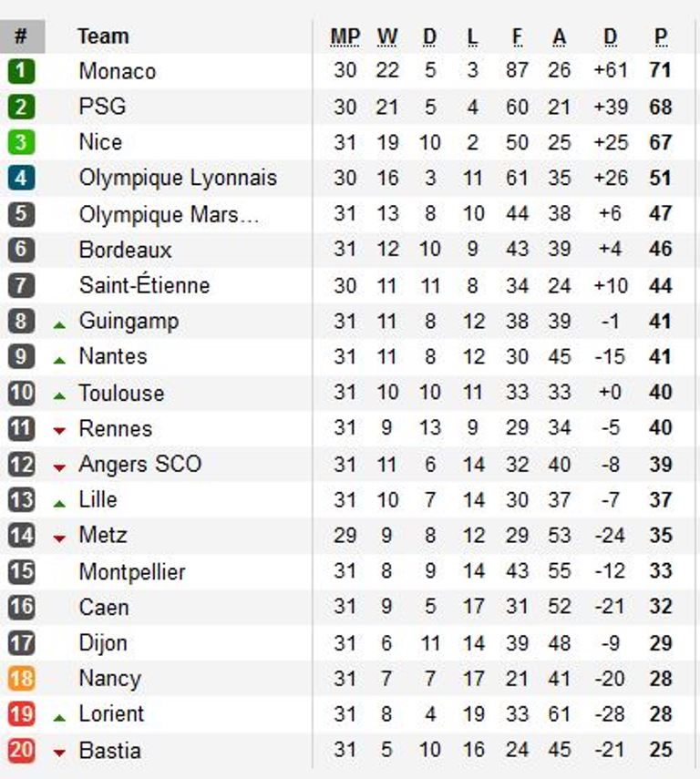
Task: Sort by the F goals-for header
Action: coord(517,36)
